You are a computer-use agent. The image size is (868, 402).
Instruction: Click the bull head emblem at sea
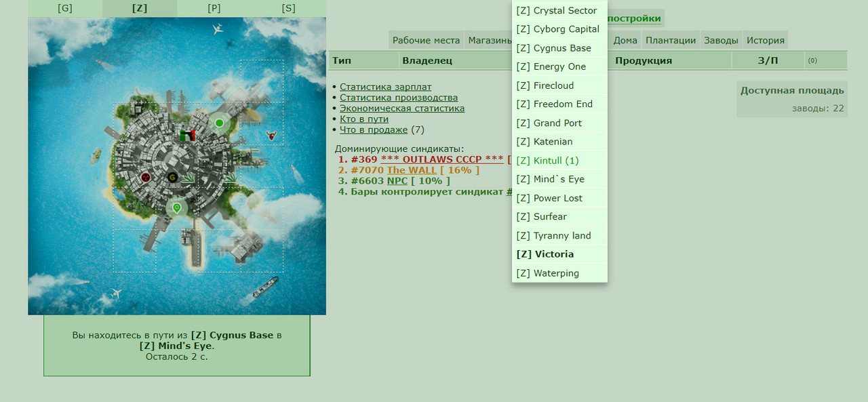272,136
